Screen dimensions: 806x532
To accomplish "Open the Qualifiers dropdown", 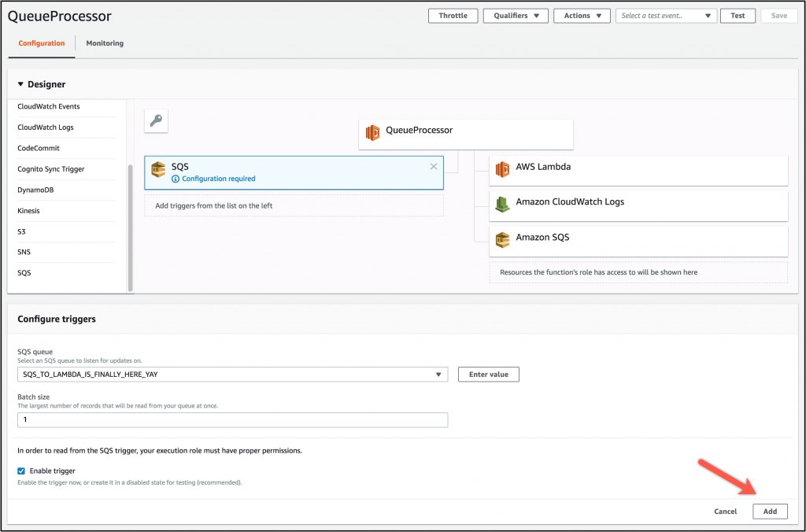I will click(x=516, y=16).
